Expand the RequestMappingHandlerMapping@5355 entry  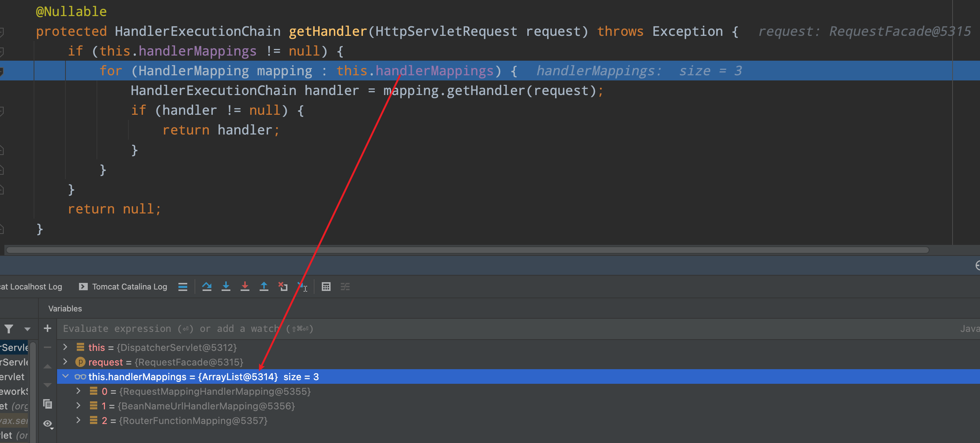click(78, 391)
